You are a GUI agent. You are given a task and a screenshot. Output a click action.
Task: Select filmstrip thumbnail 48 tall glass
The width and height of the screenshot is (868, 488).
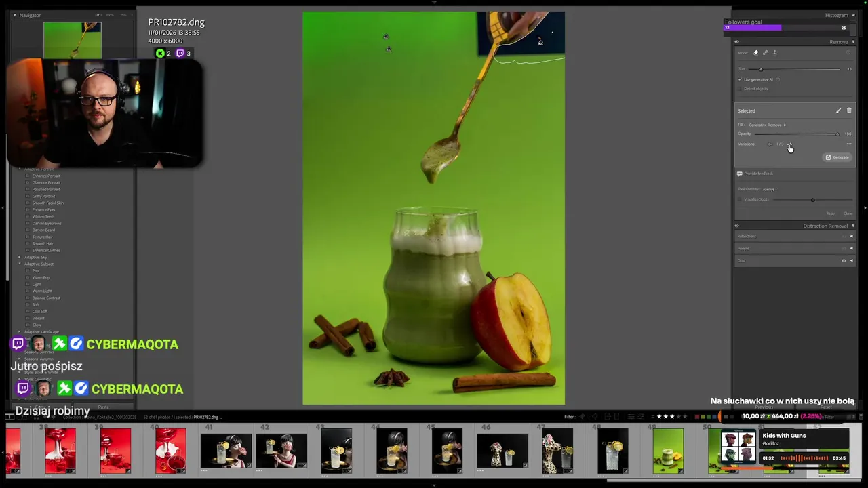point(612,451)
